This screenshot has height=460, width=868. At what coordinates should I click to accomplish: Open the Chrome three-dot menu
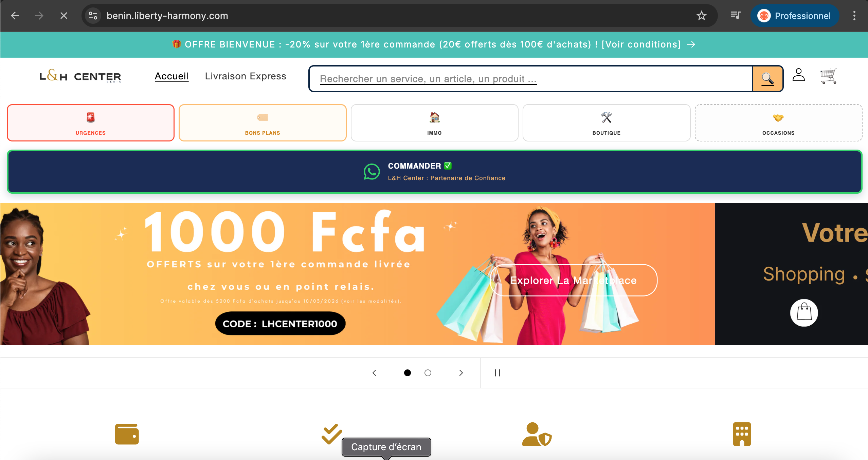(854, 16)
